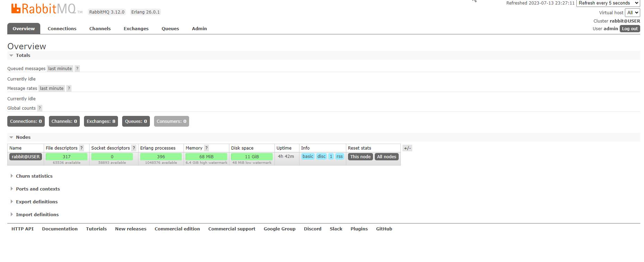644x262 pixels.
Task: Open help for Message rates
Action: pos(69,88)
